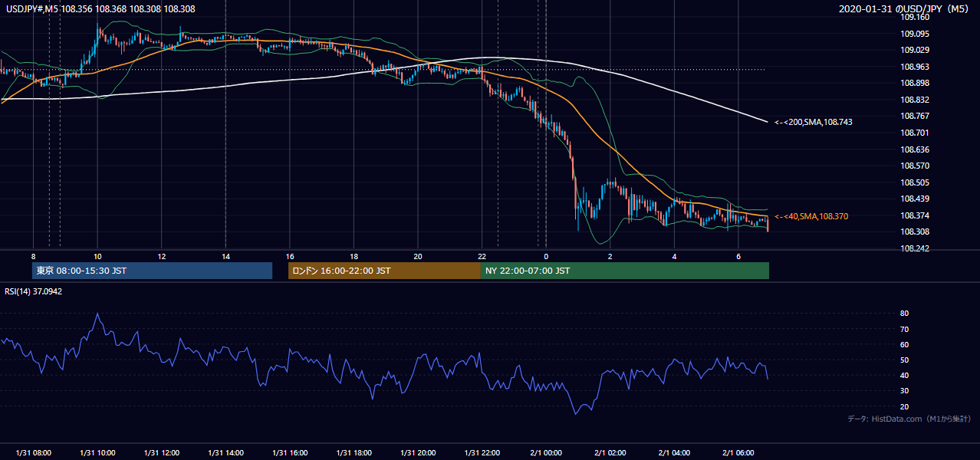Image resolution: width=980 pixels, height=460 pixels.
Task: Click the '1/31 18:00' bottom time label
Action: [354, 453]
